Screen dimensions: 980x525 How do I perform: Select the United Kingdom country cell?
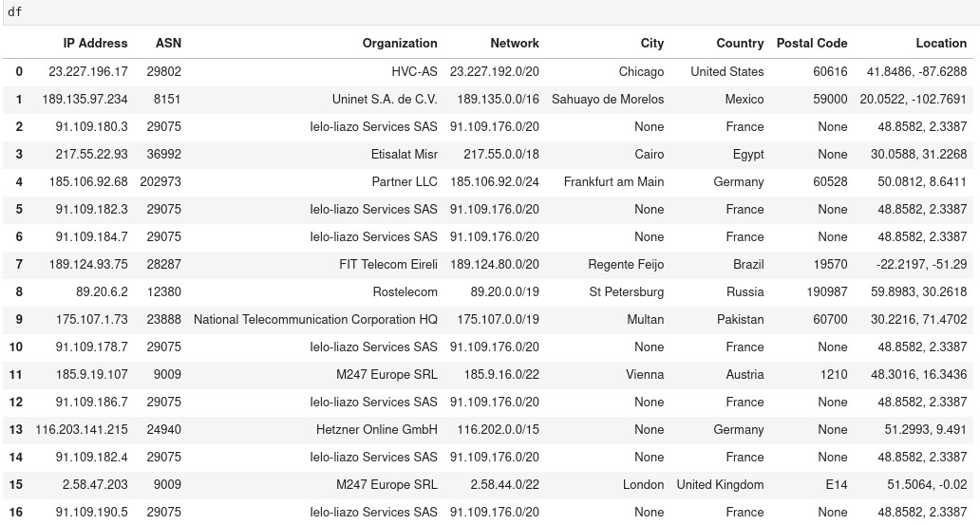pos(720,484)
